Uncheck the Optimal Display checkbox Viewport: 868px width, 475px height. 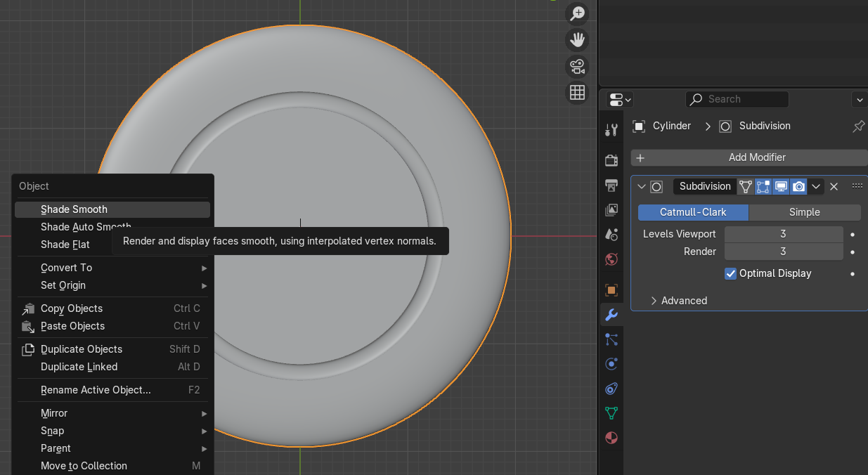731,273
